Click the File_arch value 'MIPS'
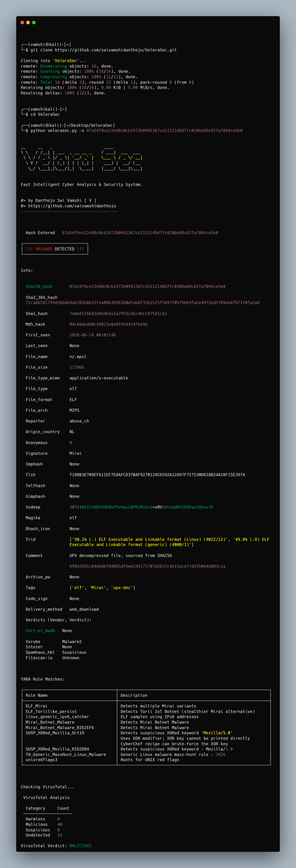 (74, 410)
